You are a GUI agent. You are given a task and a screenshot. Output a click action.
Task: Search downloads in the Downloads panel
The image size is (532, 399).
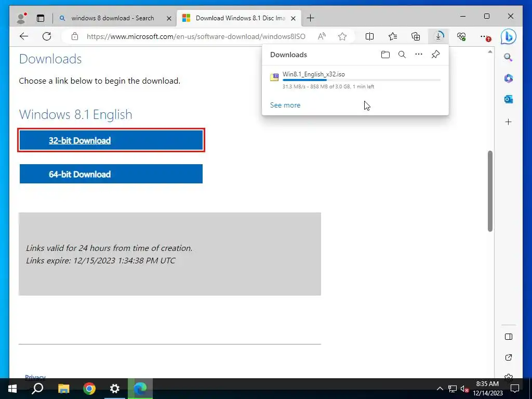click(402, 55)
